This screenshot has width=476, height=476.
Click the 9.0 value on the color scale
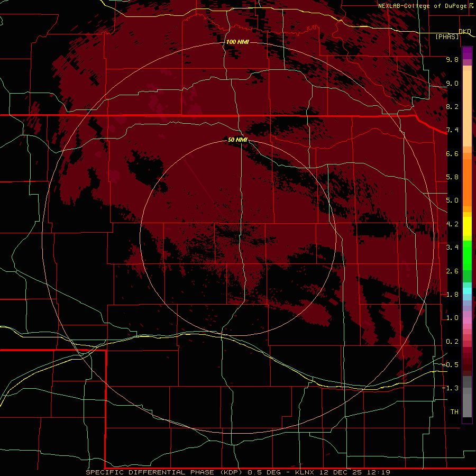pyautogui.click(x=452, y=83)
